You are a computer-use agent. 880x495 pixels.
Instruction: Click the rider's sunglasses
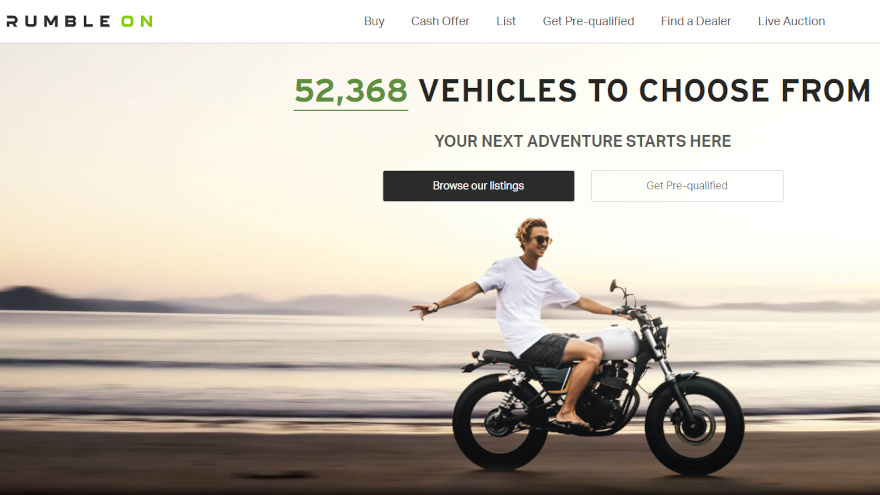pyautogui.click(x=542, y=240)
